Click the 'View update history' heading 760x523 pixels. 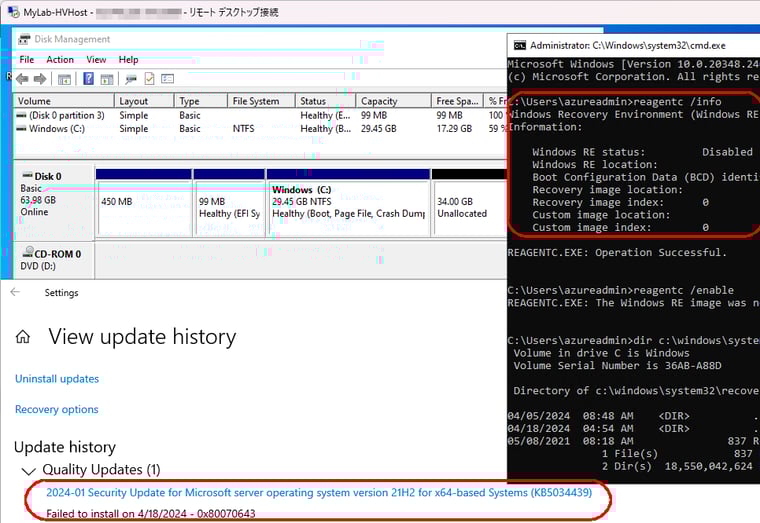(142, 336)
